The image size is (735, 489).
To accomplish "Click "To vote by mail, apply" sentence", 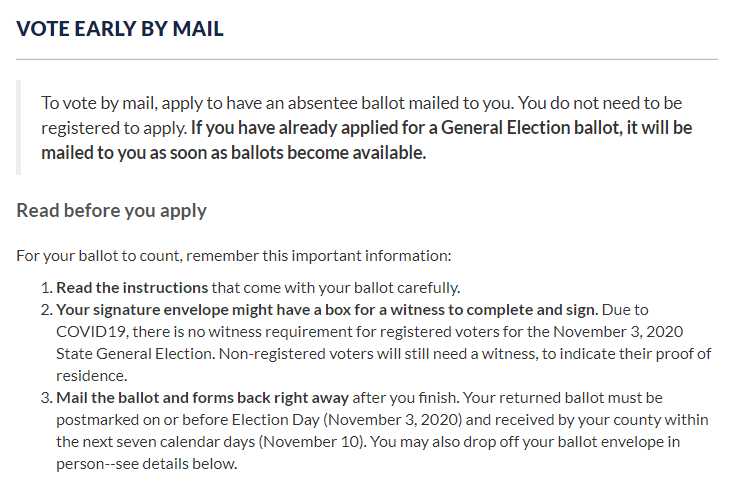I will (x=135, y=103).
